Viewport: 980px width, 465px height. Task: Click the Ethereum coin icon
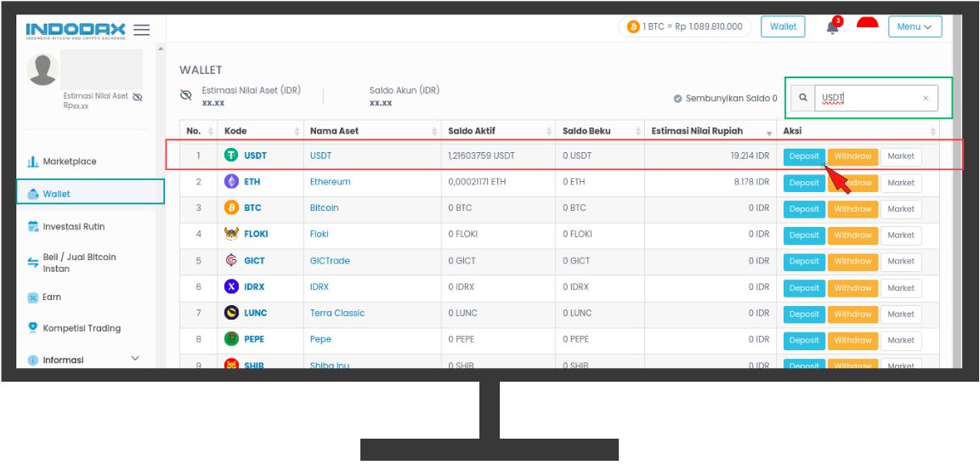(x=231, y=181)
